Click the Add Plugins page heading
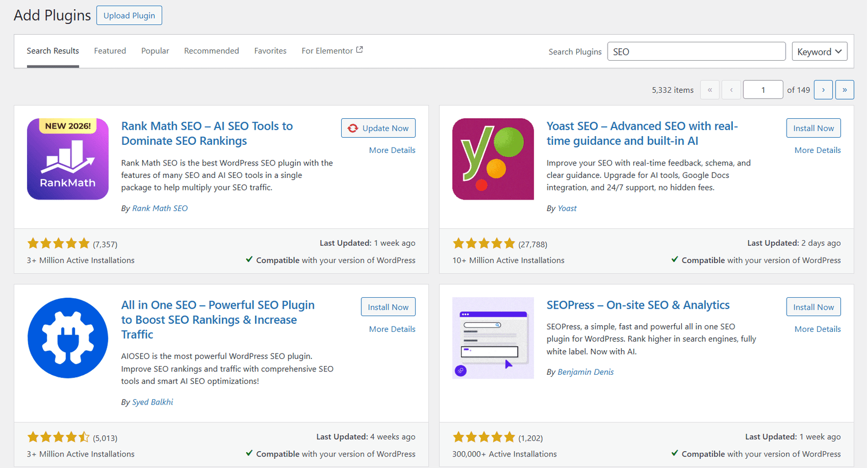 52,15
